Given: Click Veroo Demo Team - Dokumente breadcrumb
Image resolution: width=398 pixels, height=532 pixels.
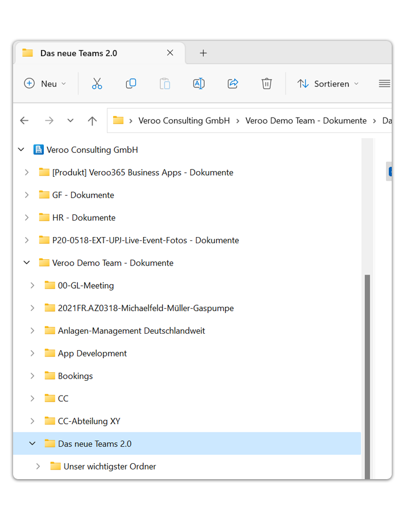Looking at the screenshot, I should (x=306, y=120).
